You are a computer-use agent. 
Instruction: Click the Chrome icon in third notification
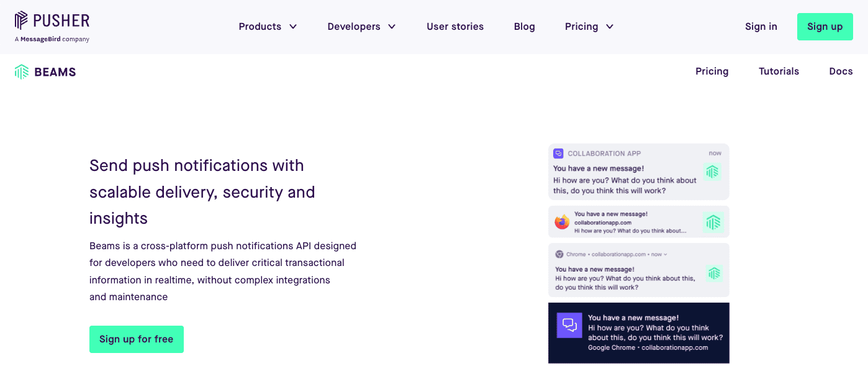point(559,254)
